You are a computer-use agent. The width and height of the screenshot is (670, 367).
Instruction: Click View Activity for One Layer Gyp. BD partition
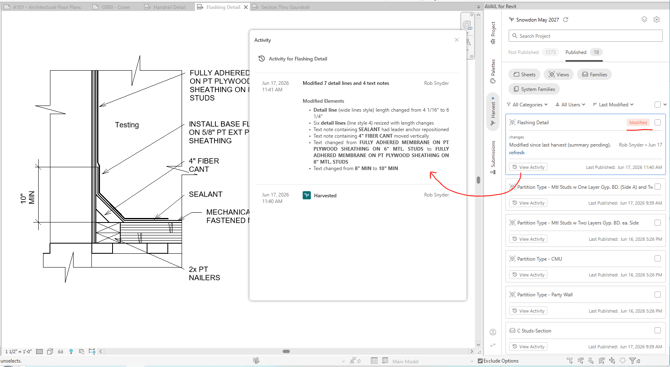[x=528, y=203]
